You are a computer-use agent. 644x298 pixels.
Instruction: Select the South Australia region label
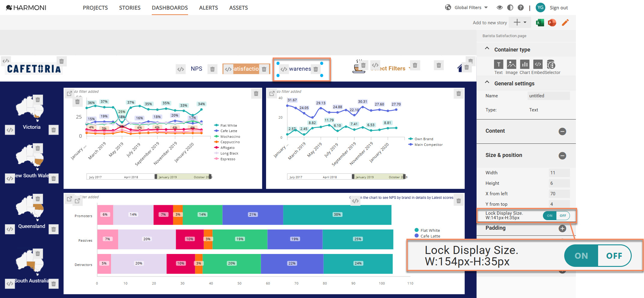[31, 281]
